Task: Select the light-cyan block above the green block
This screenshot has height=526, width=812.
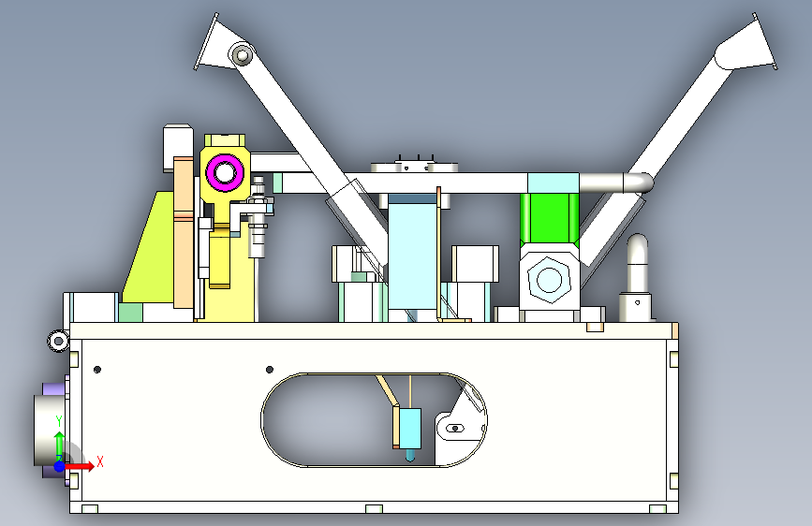Action: coord(554,183)
